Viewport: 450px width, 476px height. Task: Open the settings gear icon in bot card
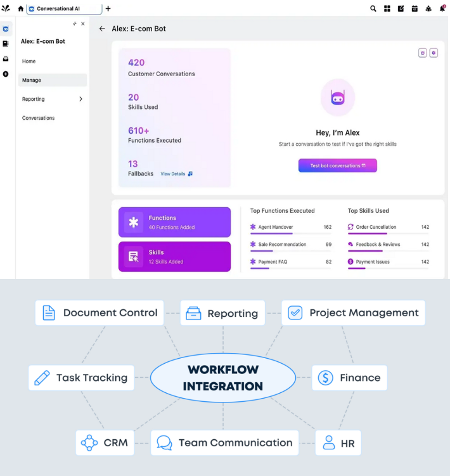(x=434, y=53)
